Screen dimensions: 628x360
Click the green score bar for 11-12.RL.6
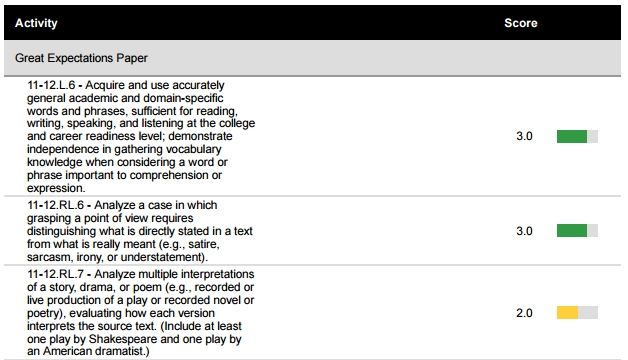click(x=572, y=231)
